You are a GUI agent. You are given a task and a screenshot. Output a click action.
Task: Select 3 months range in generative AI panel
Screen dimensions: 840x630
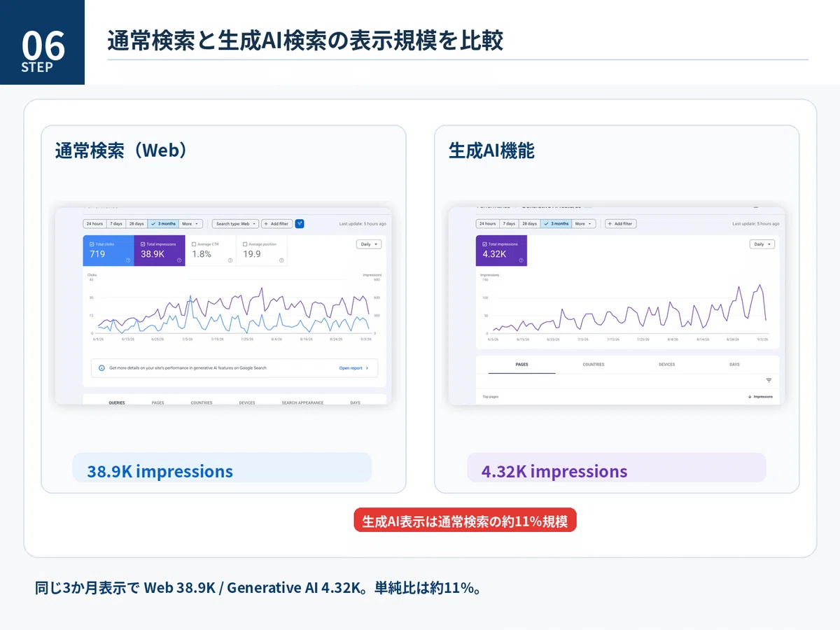pyautogui.click(x=556, y=224)
